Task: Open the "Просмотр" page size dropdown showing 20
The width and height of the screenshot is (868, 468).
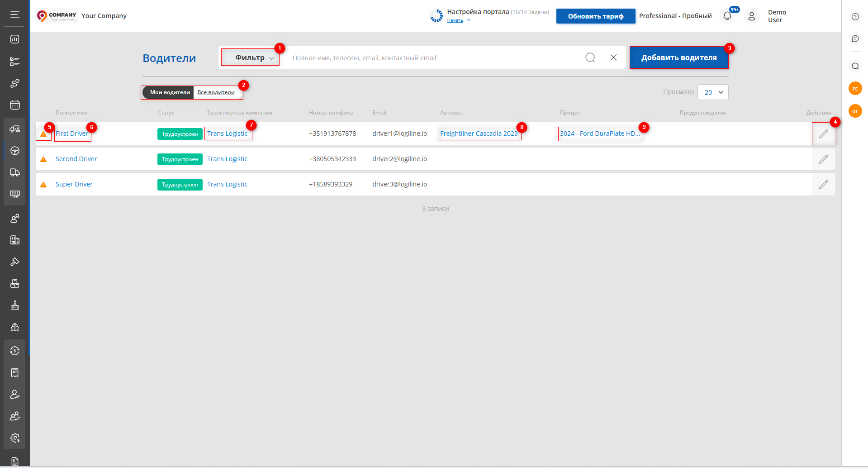Action: tap(713, 92)
